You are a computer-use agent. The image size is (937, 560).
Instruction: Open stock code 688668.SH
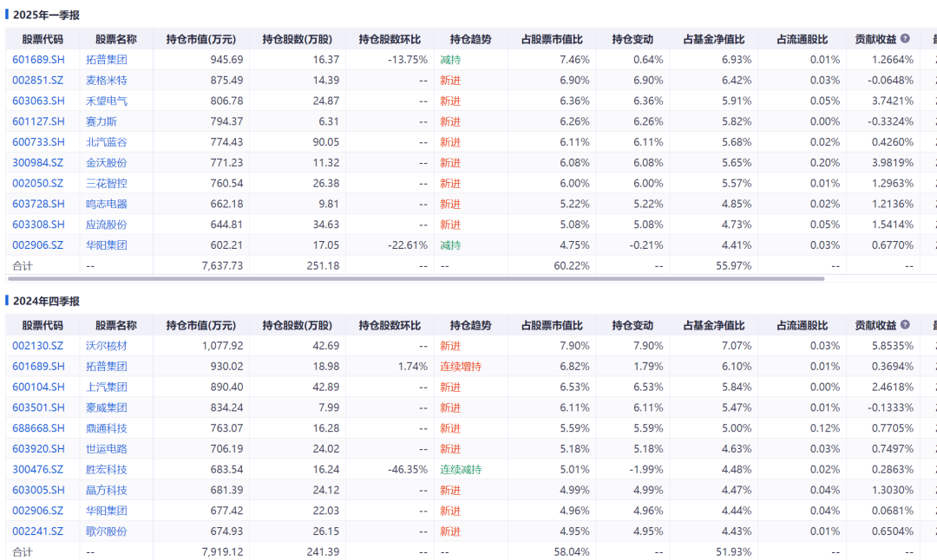(38, 428)
